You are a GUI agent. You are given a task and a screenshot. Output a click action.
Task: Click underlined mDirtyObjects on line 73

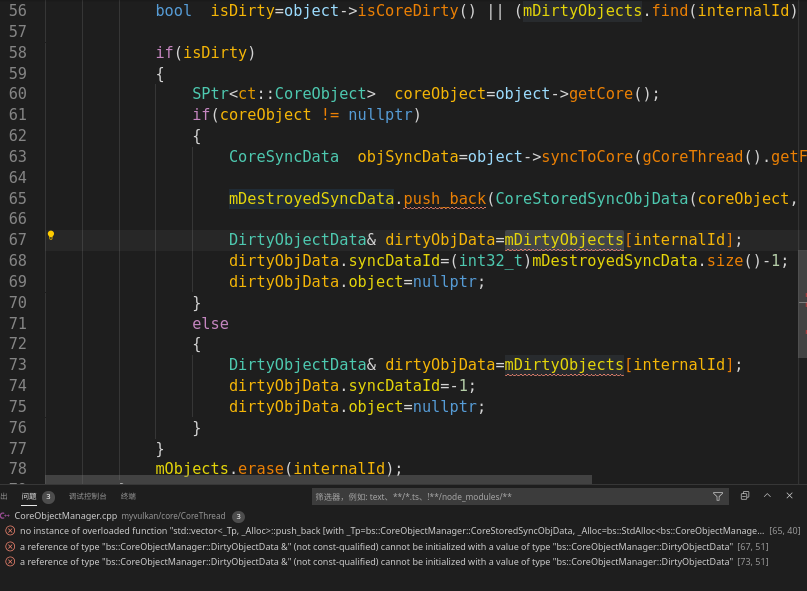click(x=564, y=364)
